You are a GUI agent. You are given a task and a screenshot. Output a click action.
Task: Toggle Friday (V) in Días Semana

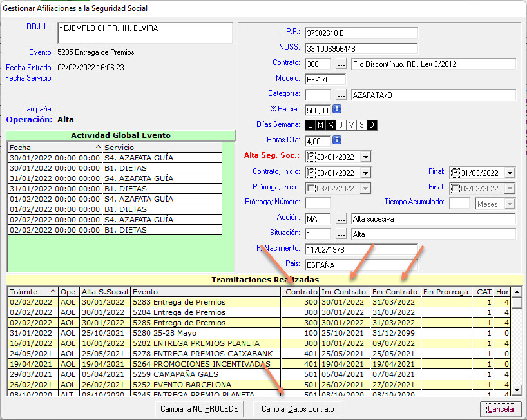[x=352, y=125]
